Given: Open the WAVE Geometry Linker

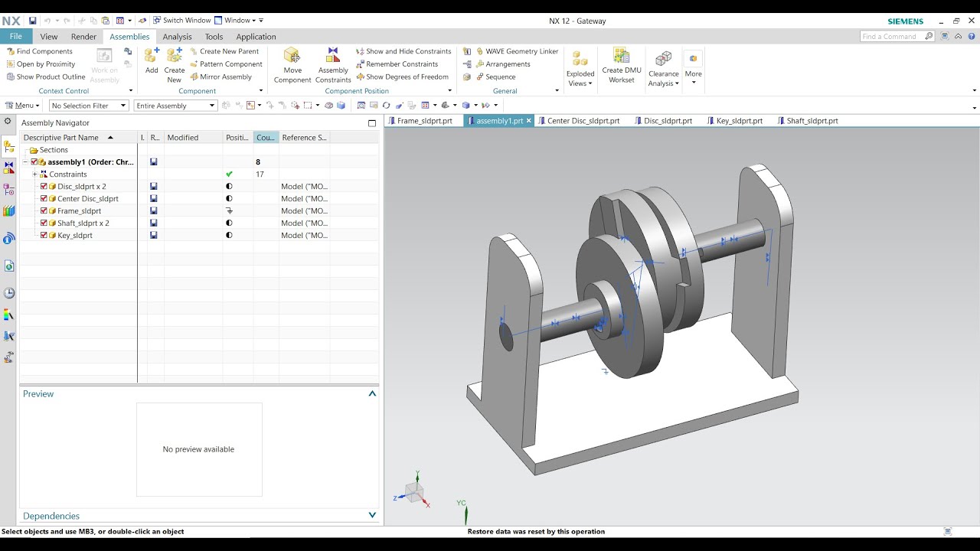Looking at the screenshot, I should coord(511,51).
